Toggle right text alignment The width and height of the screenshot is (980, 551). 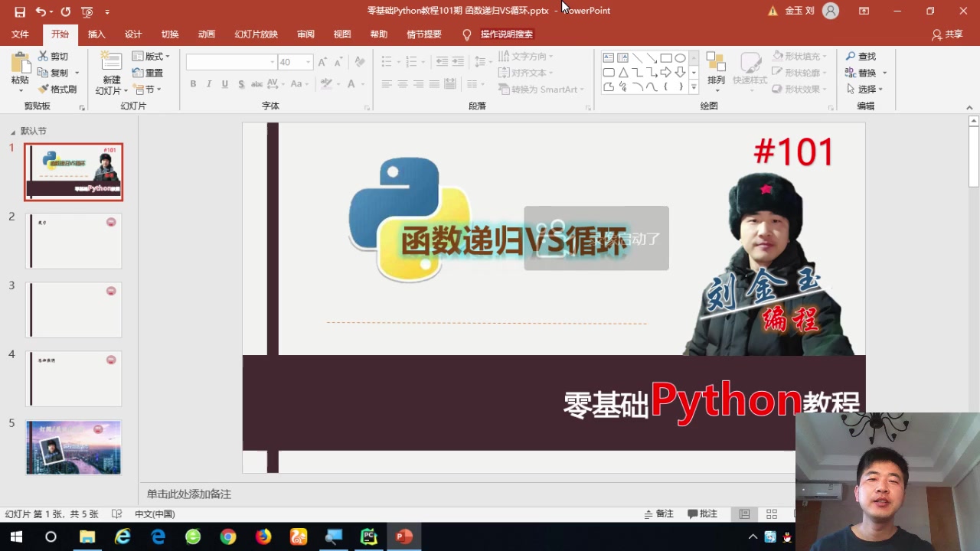point(419,84)
